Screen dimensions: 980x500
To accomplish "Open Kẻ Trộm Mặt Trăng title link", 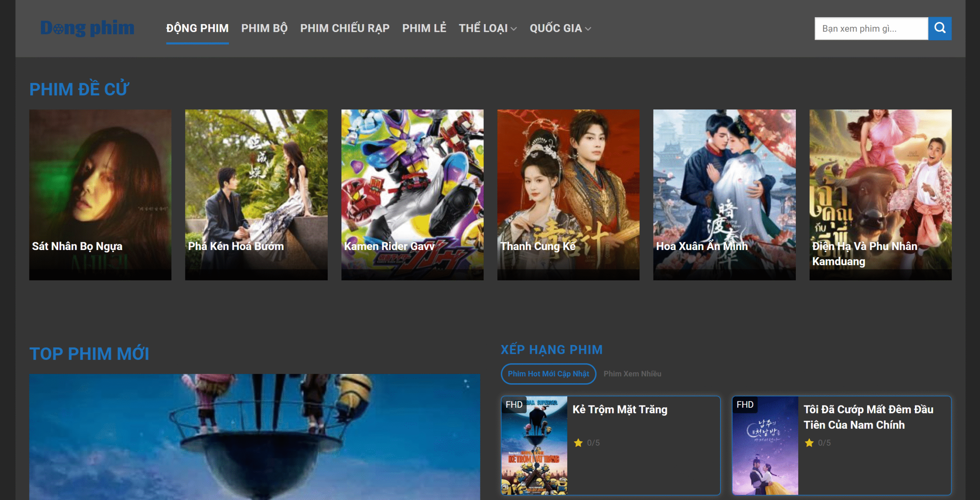I will [x=619, y=410].
